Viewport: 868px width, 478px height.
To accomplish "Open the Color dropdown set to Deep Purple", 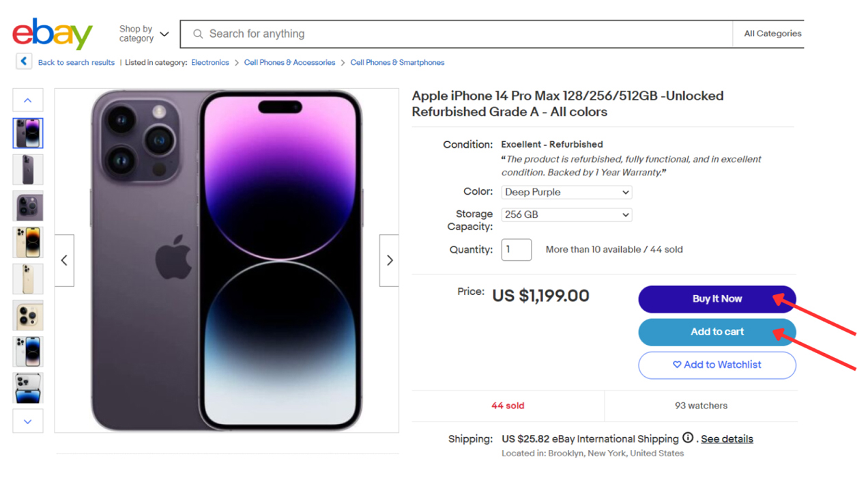I will tap(566, 193).
